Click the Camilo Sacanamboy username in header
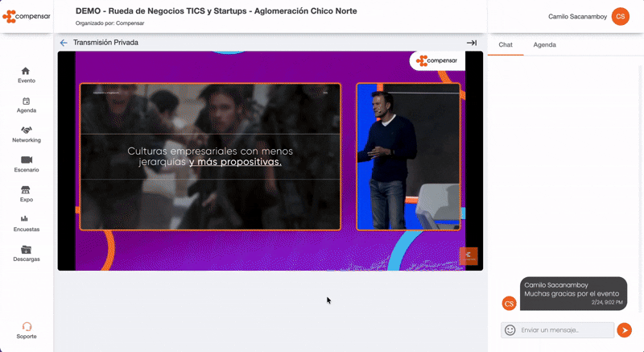The height and width of the screenshot is (352, 644). click(x=577, y=17)
